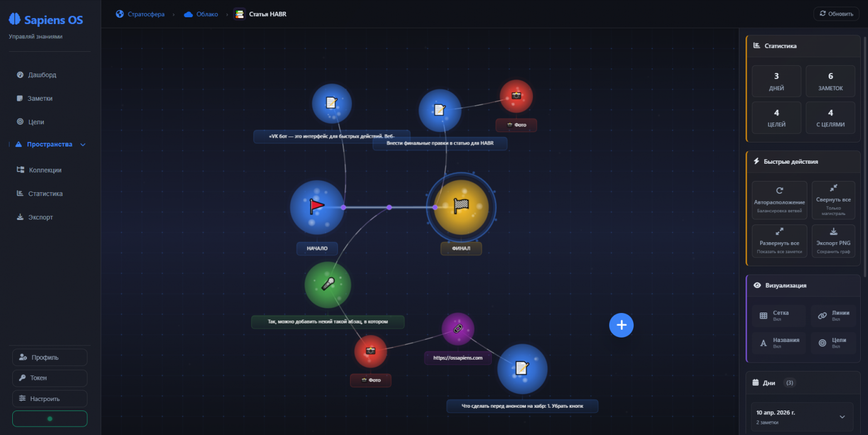Open the green microphone voice note node
868x435 pixels.
coord(328,285)
